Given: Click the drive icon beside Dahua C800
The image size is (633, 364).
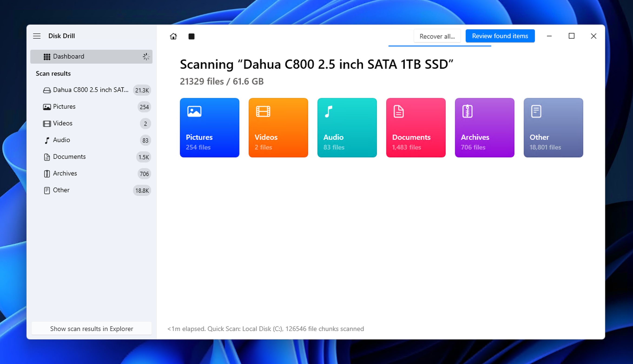Looking at the screenshot, I should 47,90.
